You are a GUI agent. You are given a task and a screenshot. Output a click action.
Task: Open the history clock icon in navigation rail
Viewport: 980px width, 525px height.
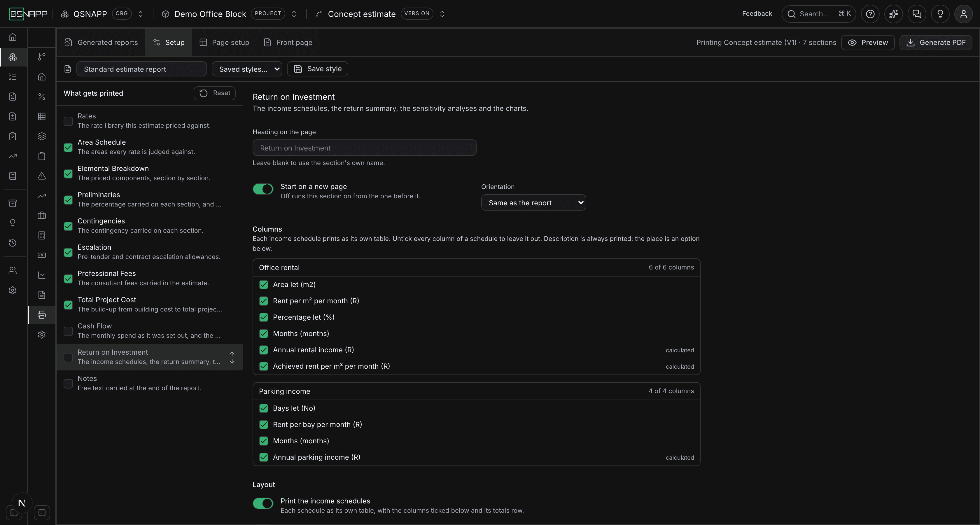click(x=13, y=243)
